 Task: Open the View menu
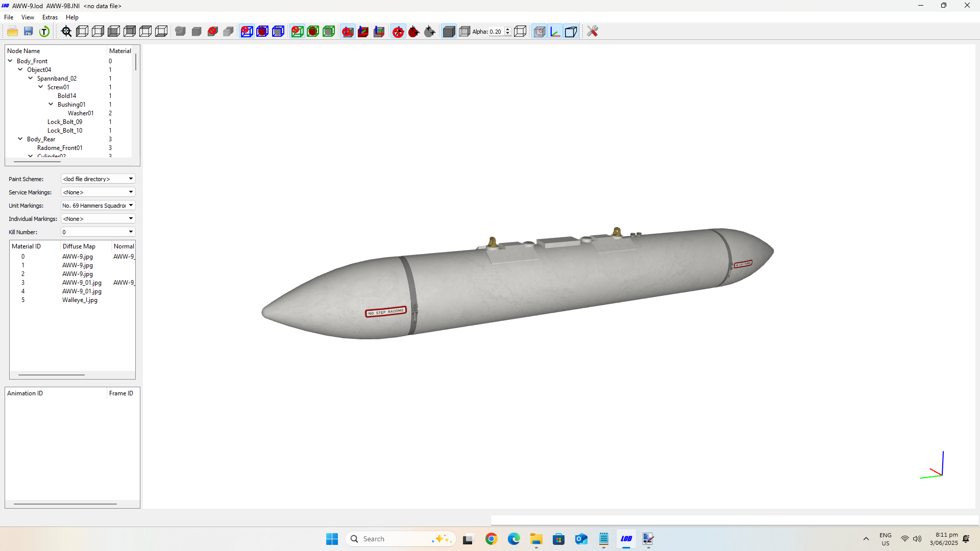pyautogui.click(x=28, y=17)
